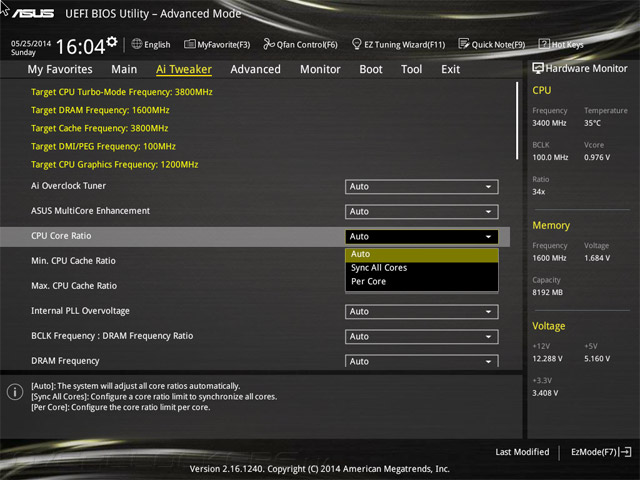Image resolution: width=640 pixels, height=480 pixels.
Task: Click the settings list scrollbar
Action: [x=517, y=121]
